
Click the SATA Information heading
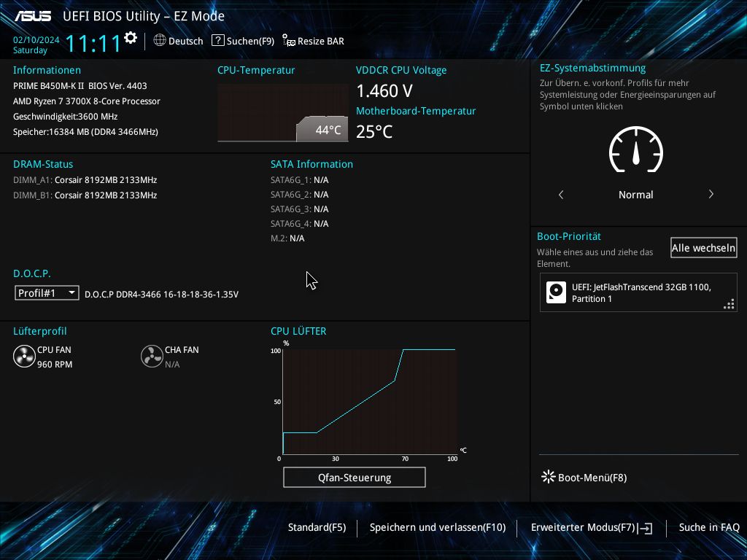coord(311,164)
